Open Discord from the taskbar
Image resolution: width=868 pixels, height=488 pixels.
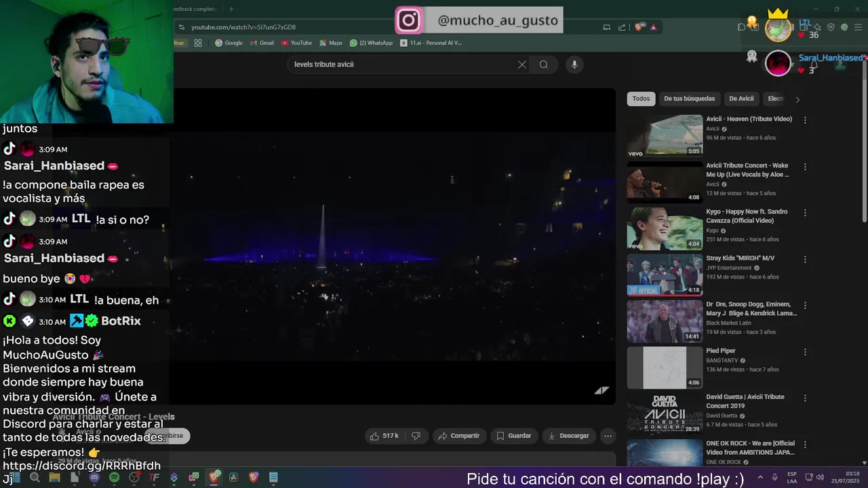coord(94,478)
